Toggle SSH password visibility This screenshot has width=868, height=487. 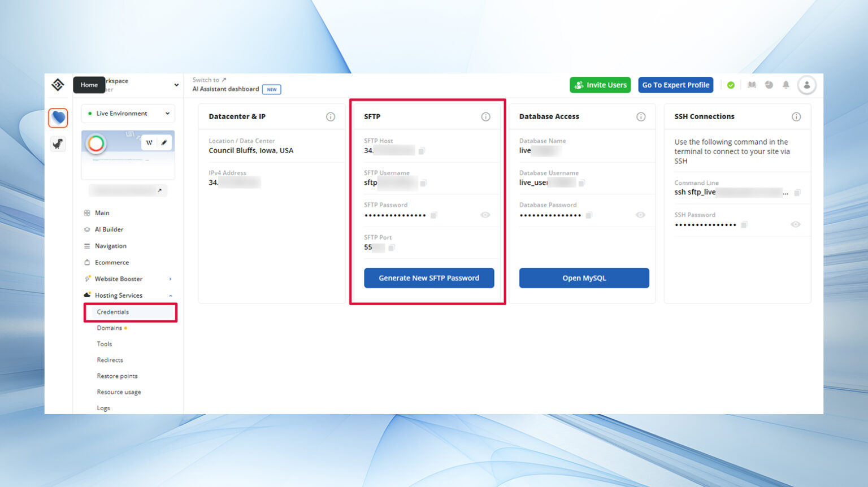click(796, 225)
